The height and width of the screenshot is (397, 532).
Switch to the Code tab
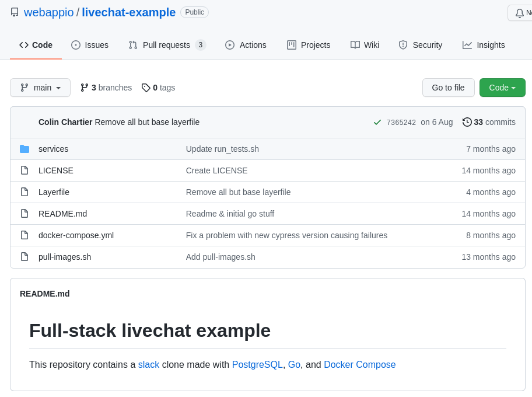point(36,45)
